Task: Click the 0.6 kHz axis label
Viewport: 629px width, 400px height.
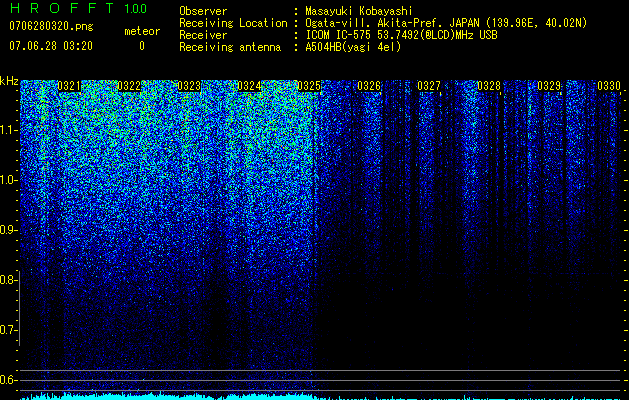Action: 7,380
